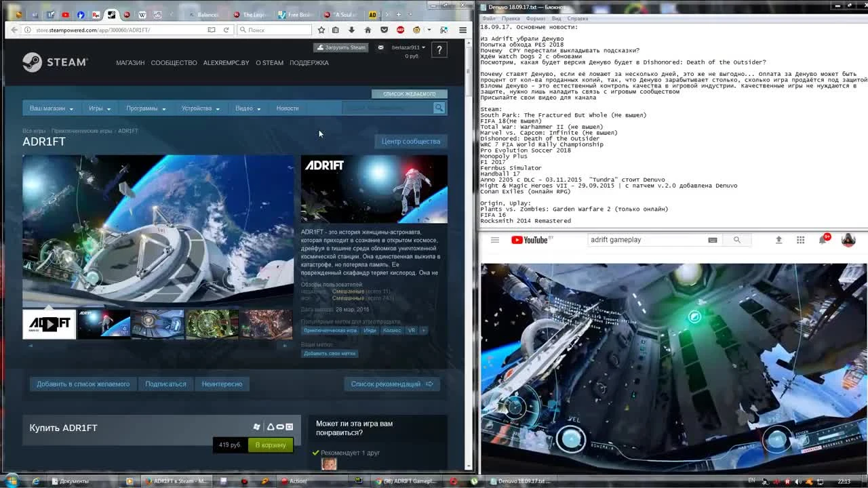Screen dimensions: 868x488
Task: Open the YouTube apps grid icon
Action: click(800, 239)
